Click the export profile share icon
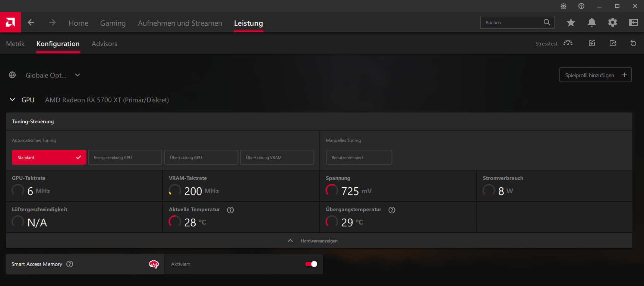The width and height of the screenshot is (644, 286). click(613, 43)
